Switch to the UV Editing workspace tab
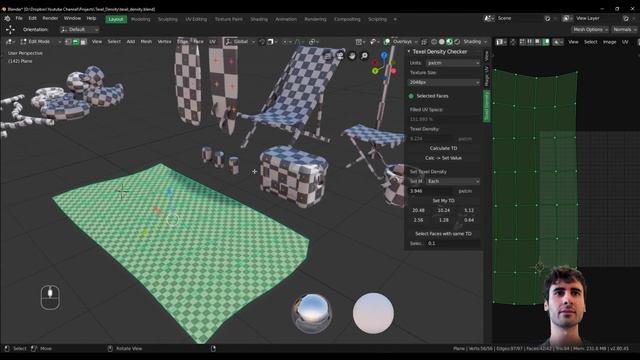640x360 pixels. [196, 19]
